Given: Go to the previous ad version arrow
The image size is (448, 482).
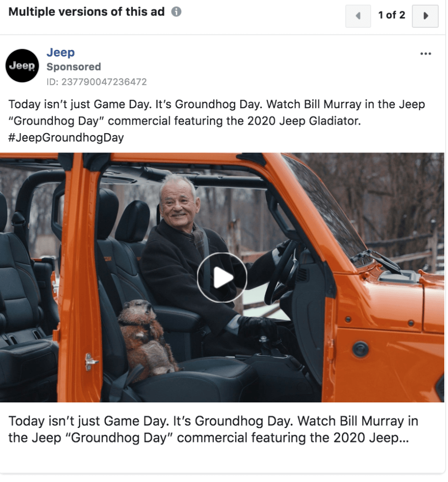Looking at the screenshot, I should pos(358,16).
